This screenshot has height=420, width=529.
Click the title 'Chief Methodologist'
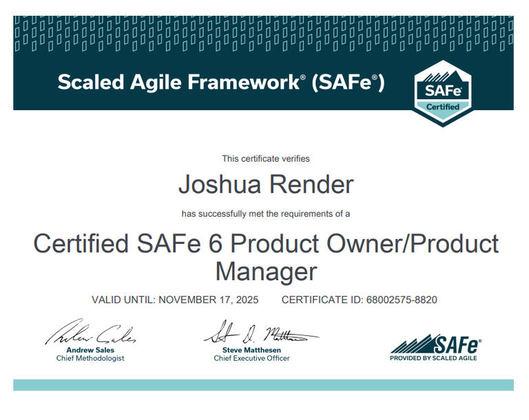point(90,358)
